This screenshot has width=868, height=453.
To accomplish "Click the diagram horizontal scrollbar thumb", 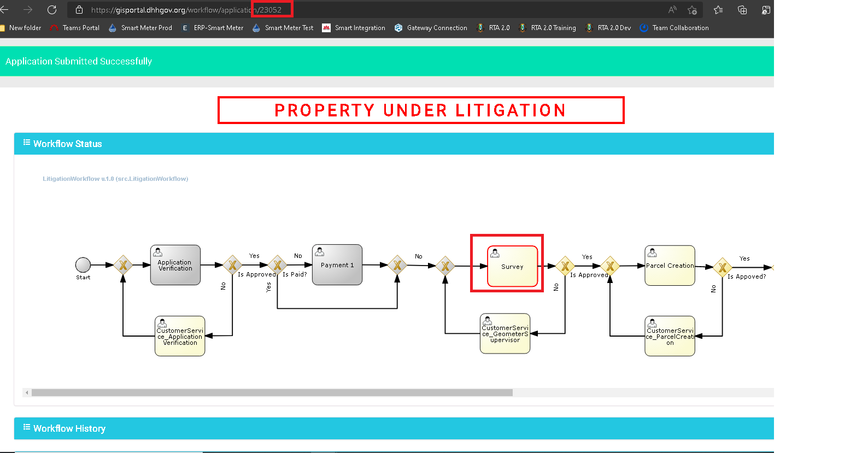I will [x=272, y=392].
